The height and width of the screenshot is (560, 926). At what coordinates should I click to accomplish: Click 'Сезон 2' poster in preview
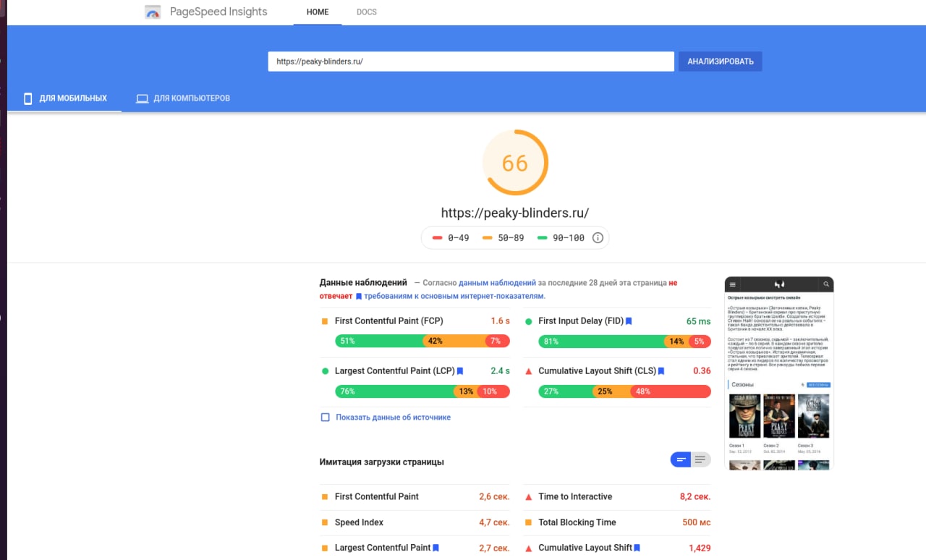pos(779,416)
